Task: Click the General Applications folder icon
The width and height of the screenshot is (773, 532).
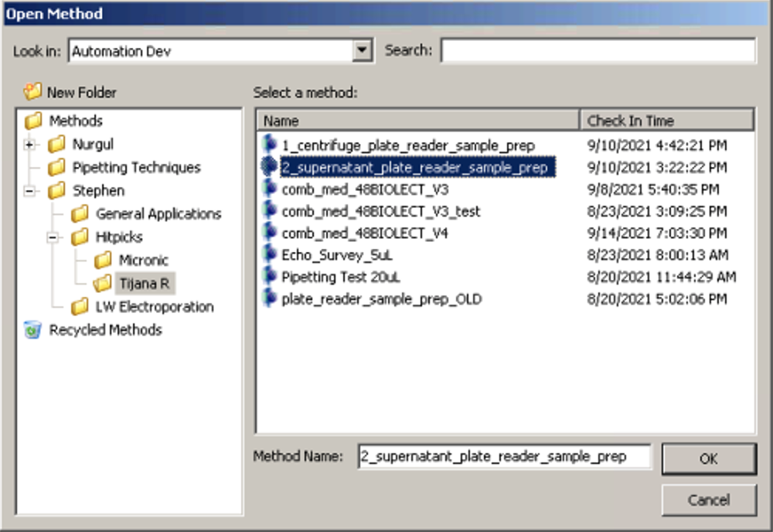Action: [80, 213]
